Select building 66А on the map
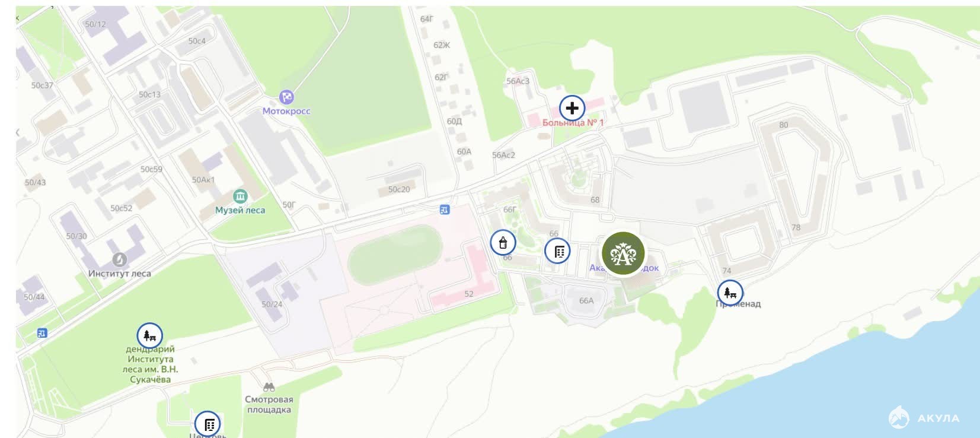 click(586, 300)
